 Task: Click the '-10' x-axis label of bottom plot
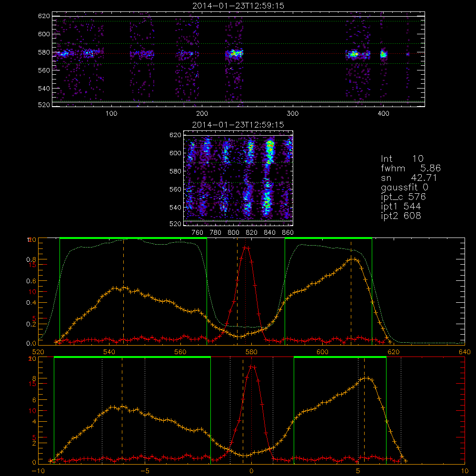pyautogui.click(x=38, y=471)
